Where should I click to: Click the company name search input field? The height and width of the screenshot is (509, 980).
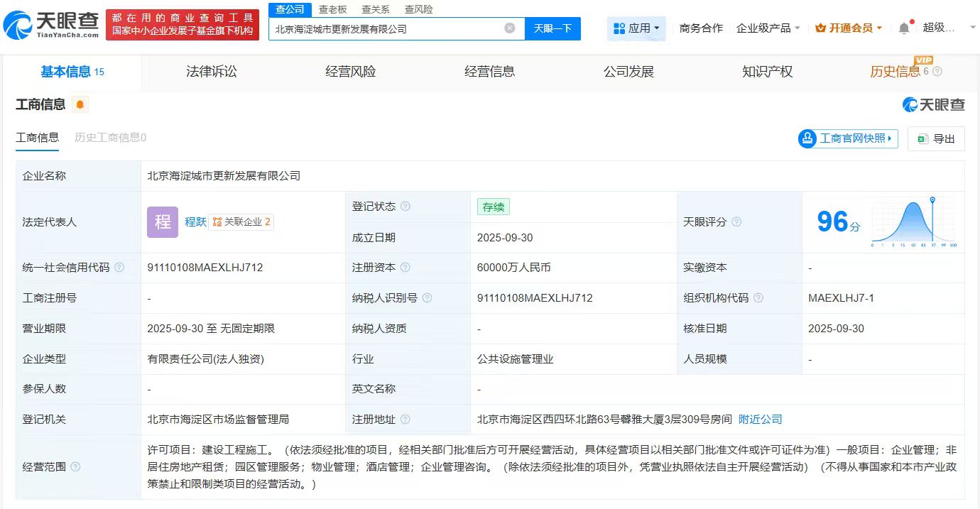point(387,29)
